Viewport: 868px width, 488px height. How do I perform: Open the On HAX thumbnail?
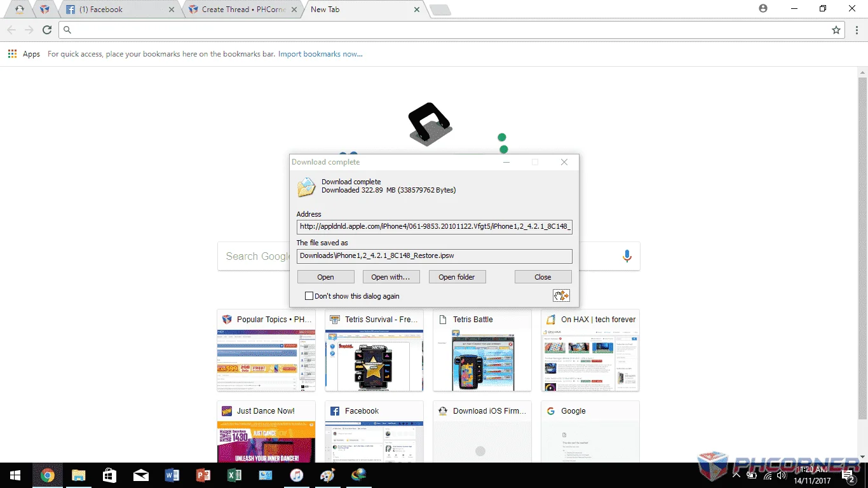pyautogui.click(x=590, y=350)
